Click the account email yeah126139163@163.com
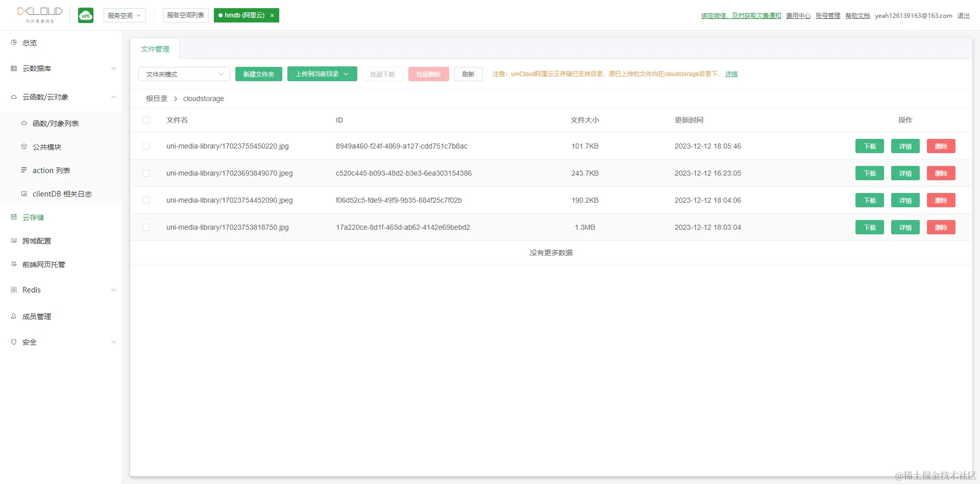980x484 pixels. pyautogui.click(x=914, y=16)
